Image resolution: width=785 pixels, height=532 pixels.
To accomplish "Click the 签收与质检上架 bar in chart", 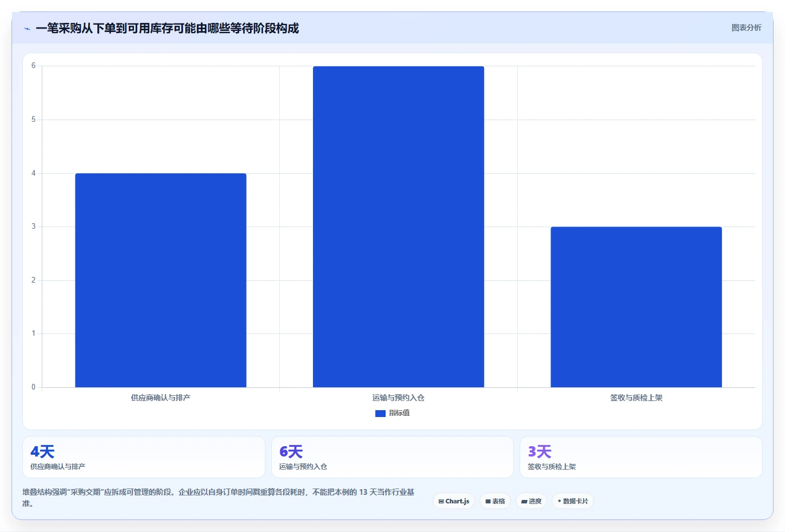I will pyautogui.click(x=636, y=307).
